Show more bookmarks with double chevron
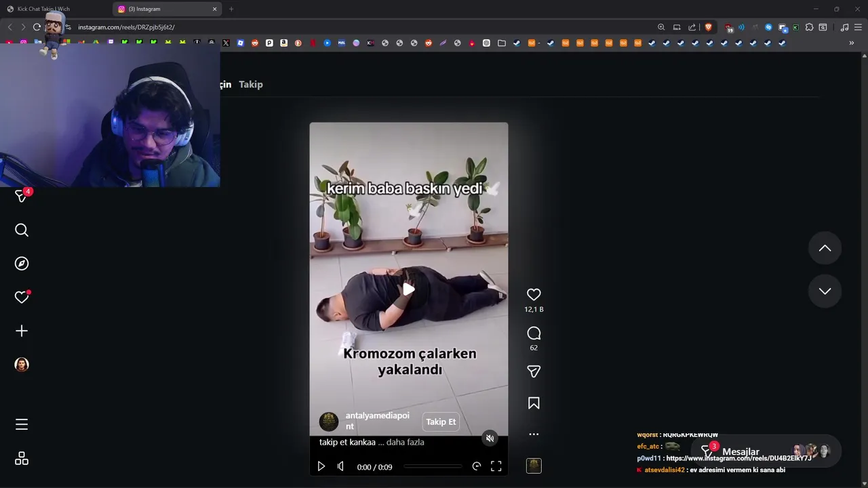The height and width of the screenshot is (488, 868). pos(852,43)
